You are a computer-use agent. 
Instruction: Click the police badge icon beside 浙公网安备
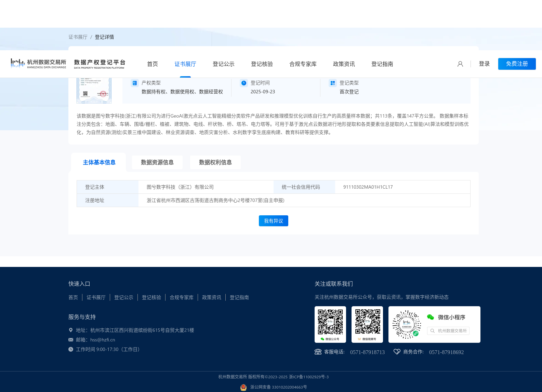tap(243, 387)
